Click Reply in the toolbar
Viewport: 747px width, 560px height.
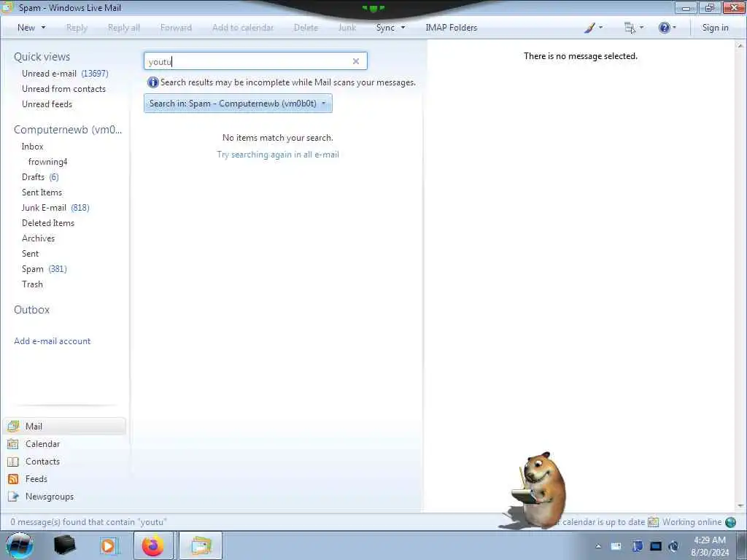pos(77,28)
